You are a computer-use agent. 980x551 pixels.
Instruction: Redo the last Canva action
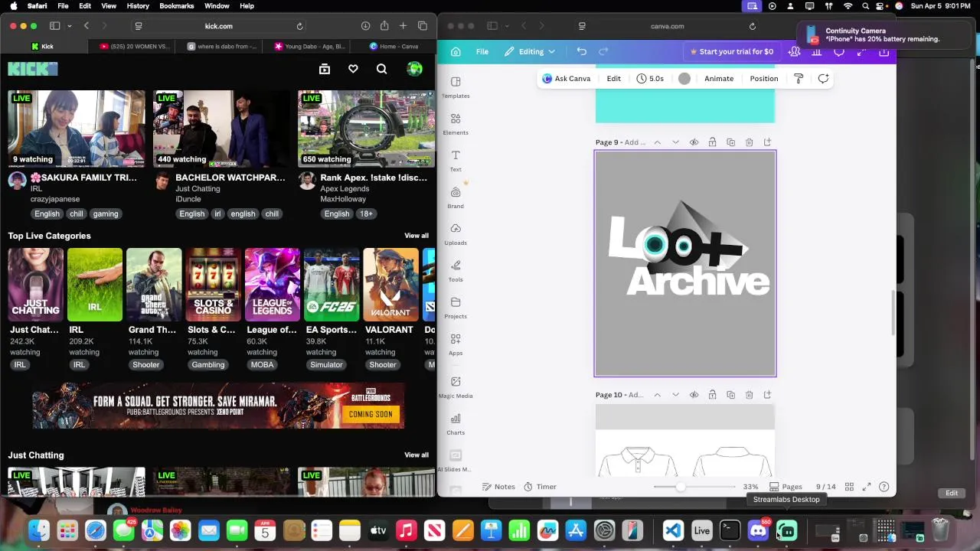tap(603, 51)
